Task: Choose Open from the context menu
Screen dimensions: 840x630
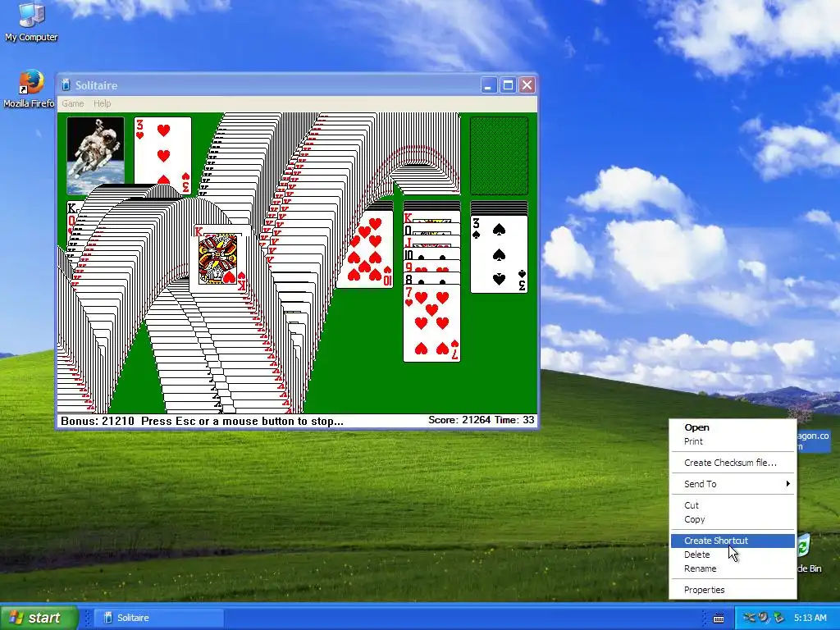Action: click(733, 427)
